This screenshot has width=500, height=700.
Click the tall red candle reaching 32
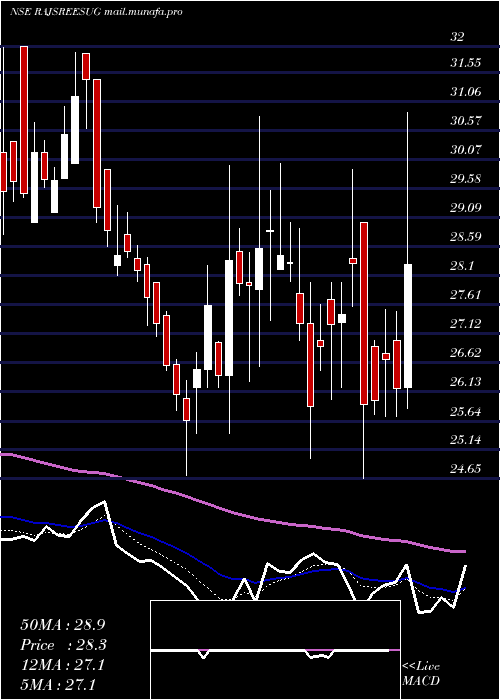24,120
